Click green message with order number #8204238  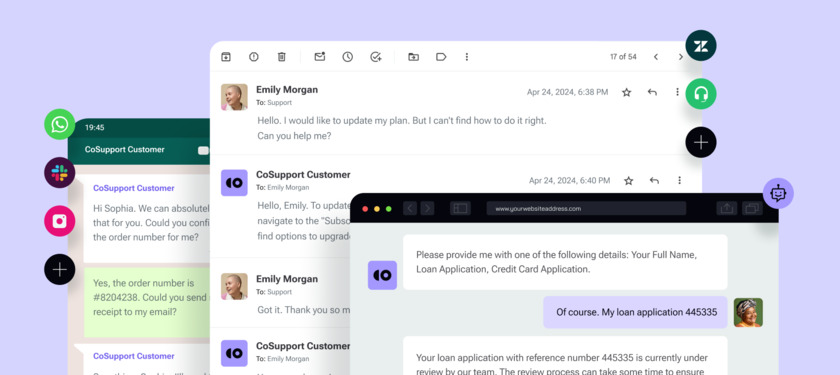(147, 302)
